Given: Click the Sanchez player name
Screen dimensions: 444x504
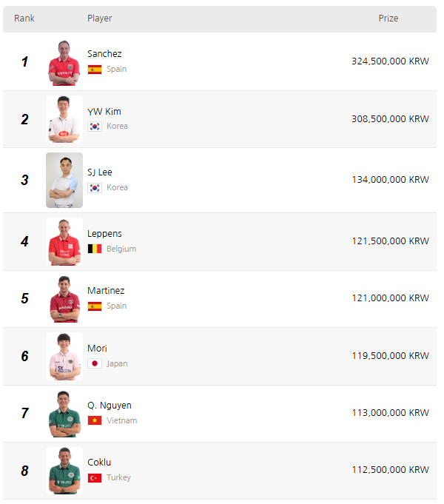Looking at the screenshot, I should 104,54.
